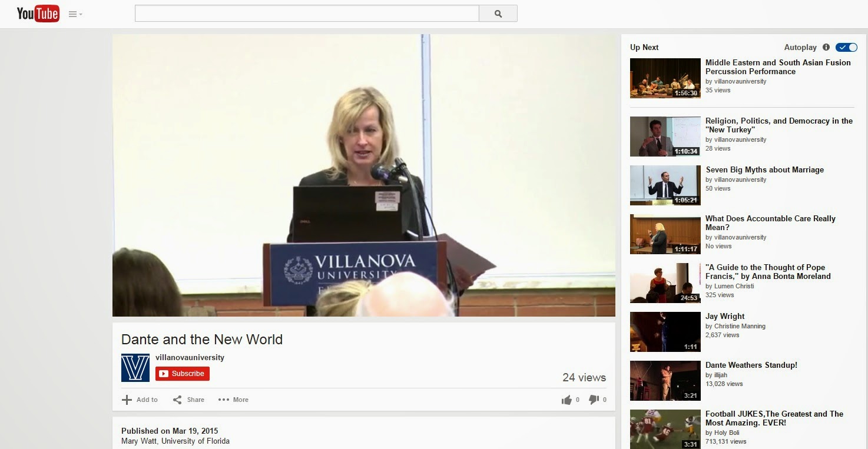The width and height of the screenshot is (868, 449).
Task: Open Middle Eastern and South Asian Fusion video
Action: click(778, 67)
